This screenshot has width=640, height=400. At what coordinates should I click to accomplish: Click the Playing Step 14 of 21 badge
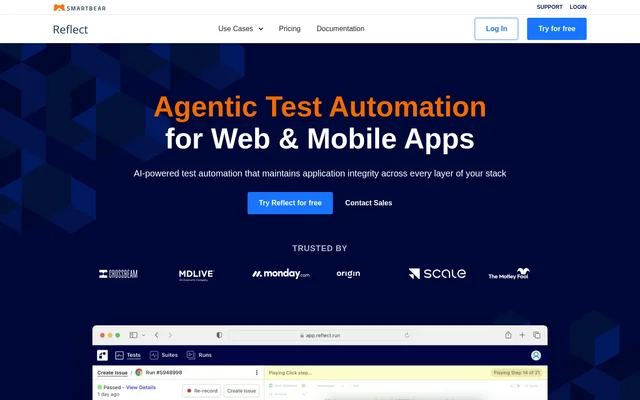click(x=516, y=373)
